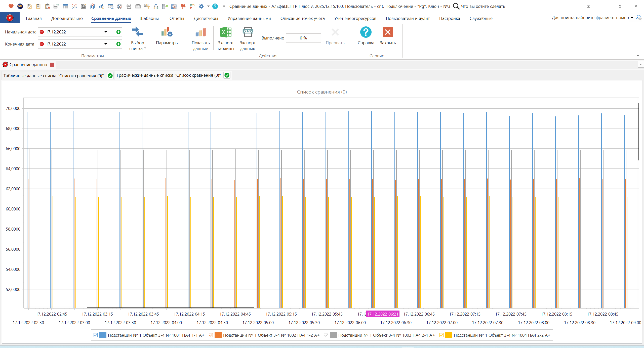Screen dimensions: 644x348
Task: Click the red heart favorites icon
Action: tap(11, 6)
